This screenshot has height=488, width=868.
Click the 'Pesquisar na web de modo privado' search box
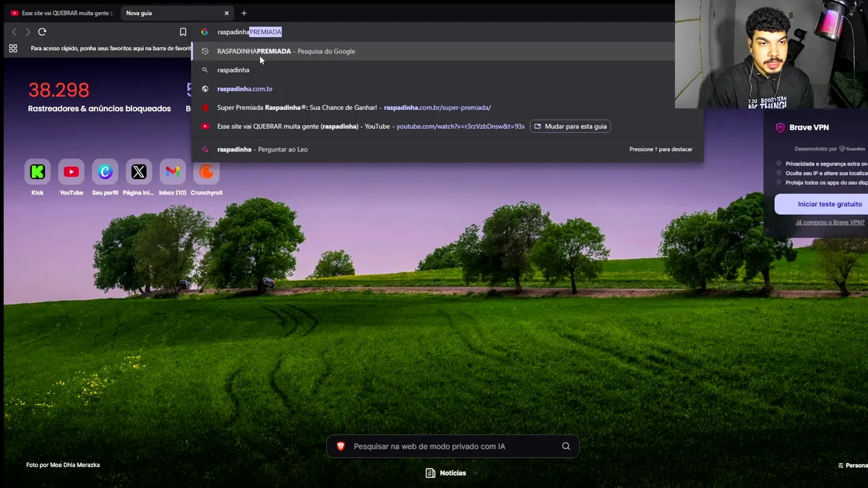click(452, 446)
